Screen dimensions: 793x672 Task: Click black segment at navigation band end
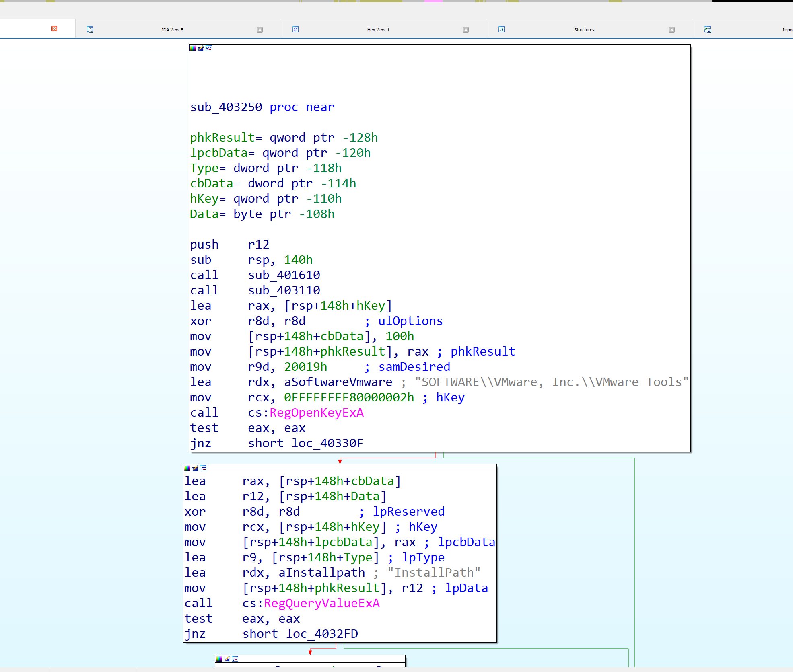tap(752, 1)
